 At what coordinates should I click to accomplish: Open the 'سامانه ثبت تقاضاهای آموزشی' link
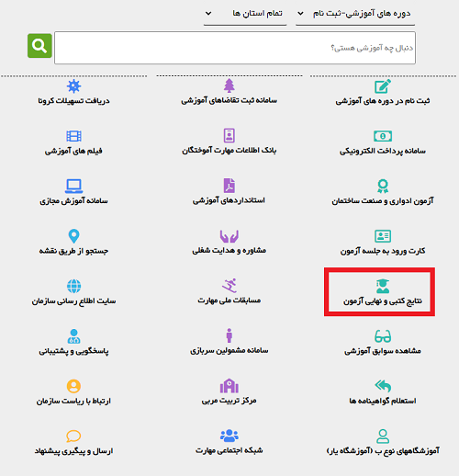(229, 100)
